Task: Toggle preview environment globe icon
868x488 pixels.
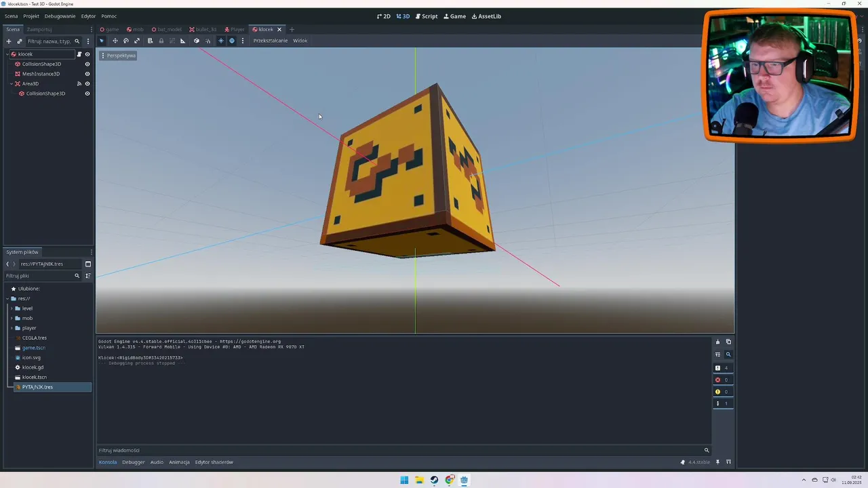Action: pos(232,41)
